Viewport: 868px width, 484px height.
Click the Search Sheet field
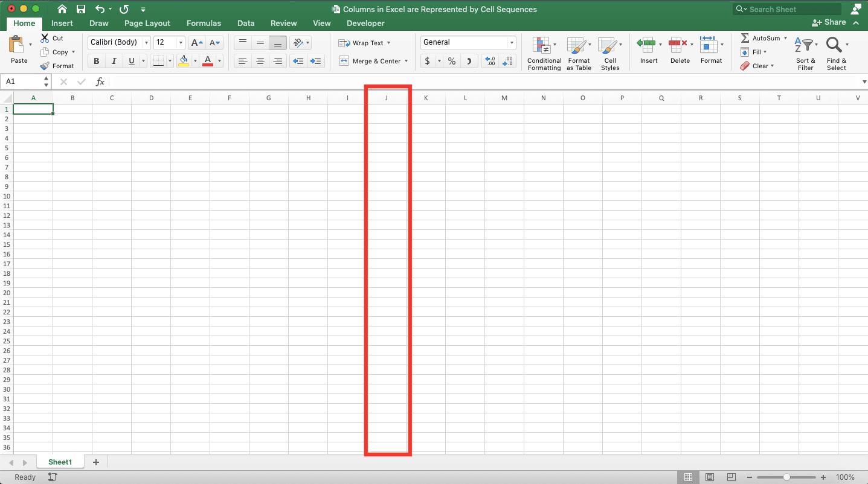[787, 9]
